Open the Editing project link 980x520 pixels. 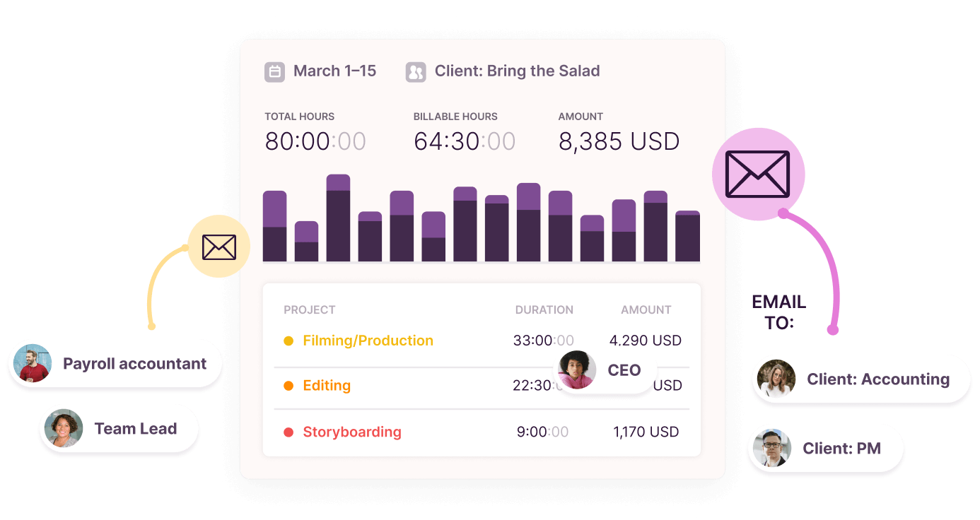(x=327, y=386)
